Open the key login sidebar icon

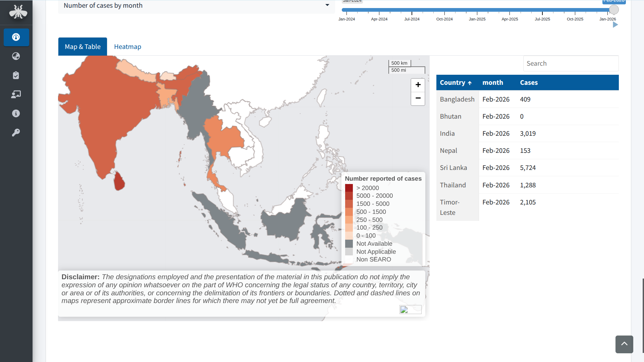pyautogui.click(x=16, y=132)
